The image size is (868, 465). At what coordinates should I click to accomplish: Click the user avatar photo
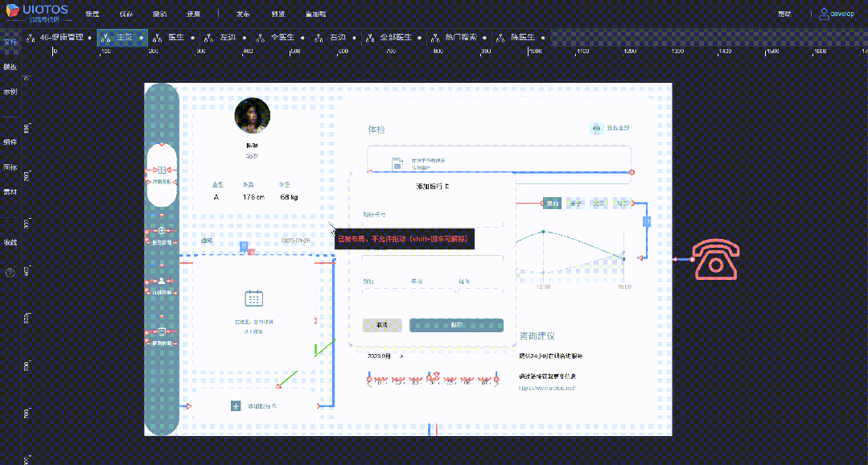click(x=253, y=116)
